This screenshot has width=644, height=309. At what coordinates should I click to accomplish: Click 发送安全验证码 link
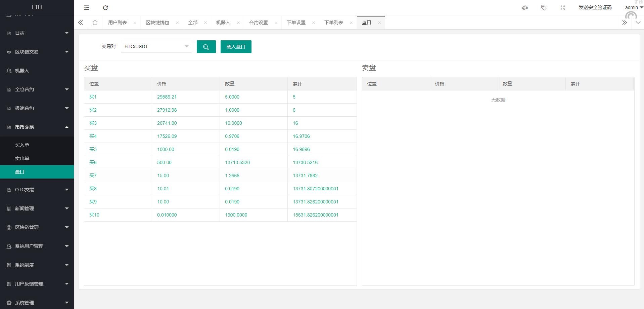tap(595, 7)
